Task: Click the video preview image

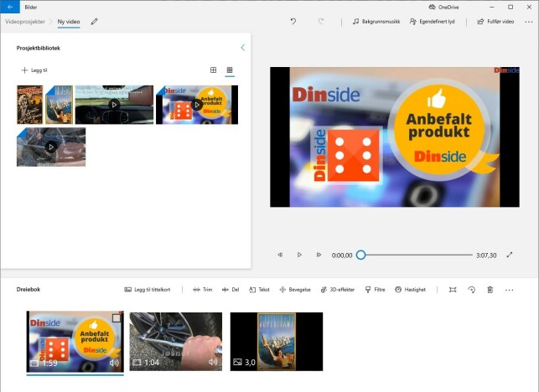Action: click(395, 137)
